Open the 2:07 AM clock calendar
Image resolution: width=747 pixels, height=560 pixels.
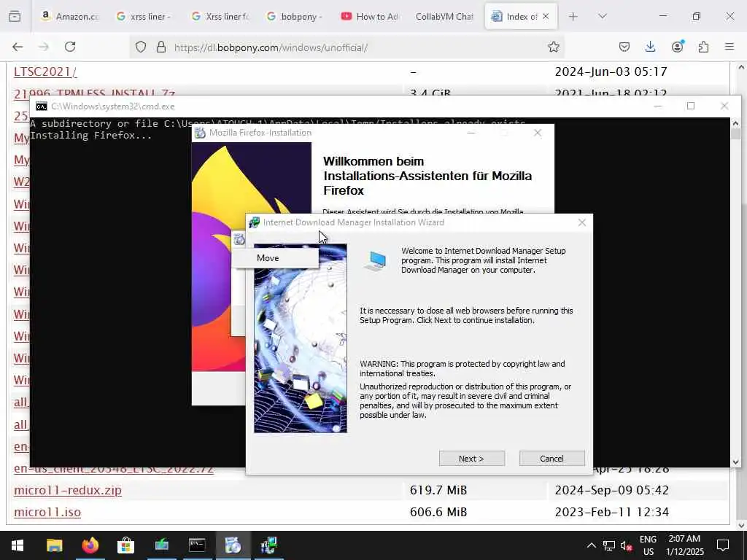coord(684,545)
